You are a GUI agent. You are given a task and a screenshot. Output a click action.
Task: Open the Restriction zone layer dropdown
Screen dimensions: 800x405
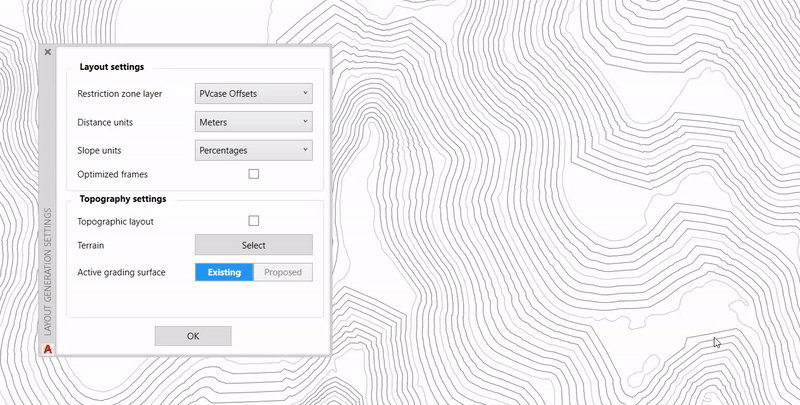pos(254,94)
